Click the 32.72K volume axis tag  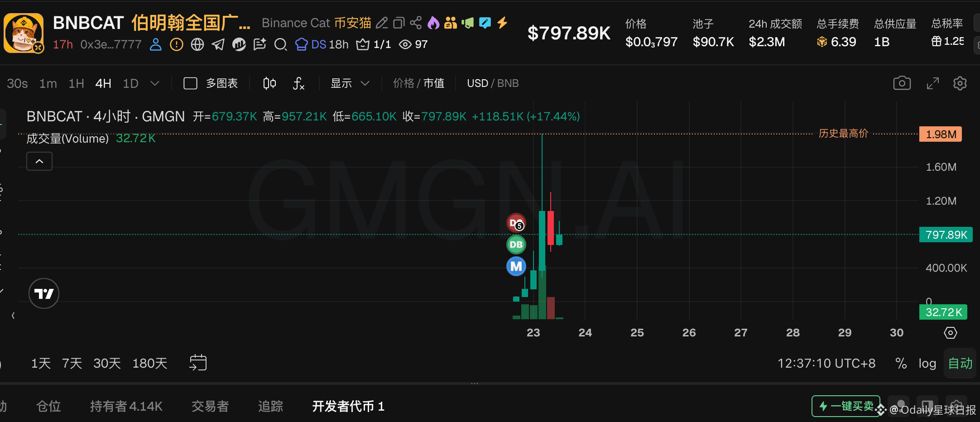click(943, 312)
